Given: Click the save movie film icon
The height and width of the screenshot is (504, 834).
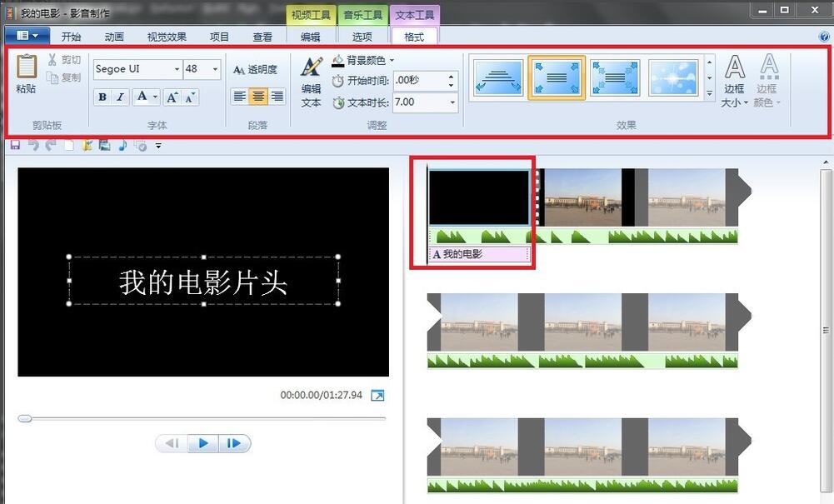Looking at the screenshot, I should (105, 145).
